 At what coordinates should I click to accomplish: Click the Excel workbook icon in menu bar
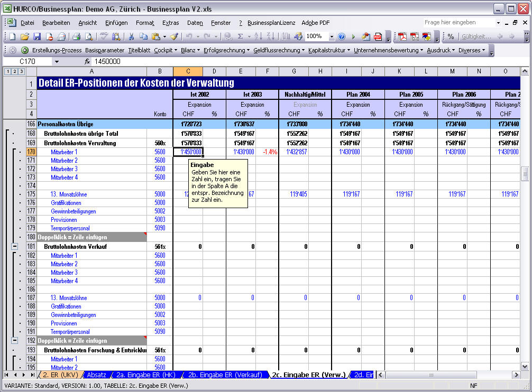[x=11, y=23]
